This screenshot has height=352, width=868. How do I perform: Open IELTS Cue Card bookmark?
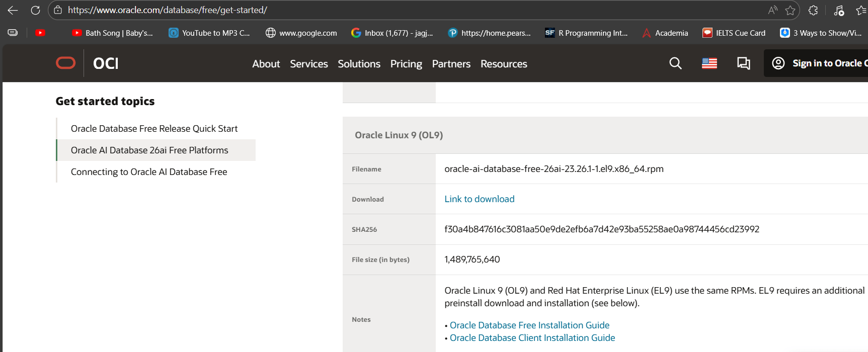[x=734, y=33]
